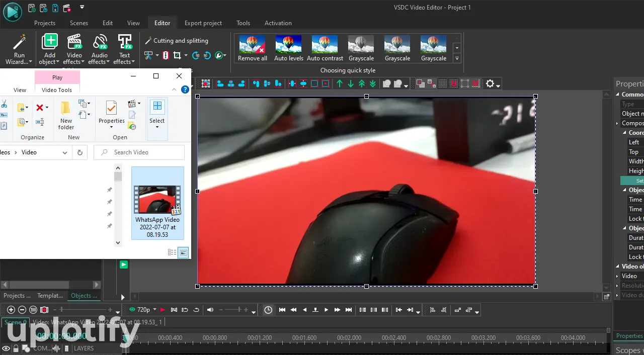Open the Run Wizard tool

[19, 49]
